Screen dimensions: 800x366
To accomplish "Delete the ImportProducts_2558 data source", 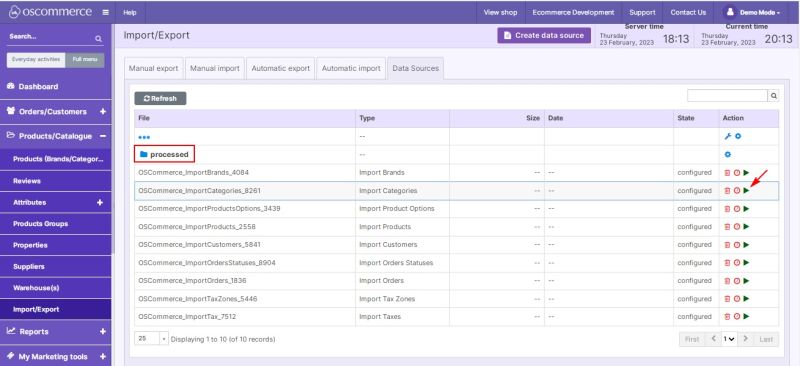I will (728, 227).
